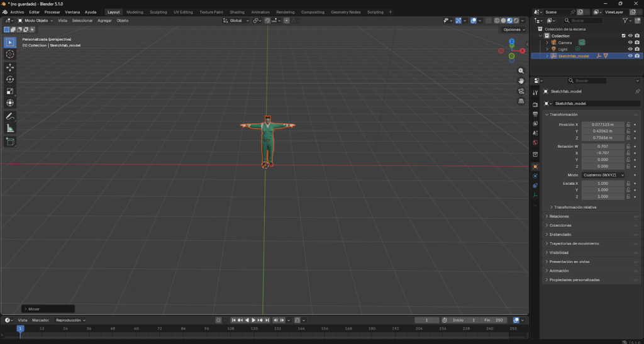Image resolution: width=644 pixels, height=344 pixels.
Task: Toggle camera view icon in viewport
Action: pyautogui.click(x=521, y=91)
